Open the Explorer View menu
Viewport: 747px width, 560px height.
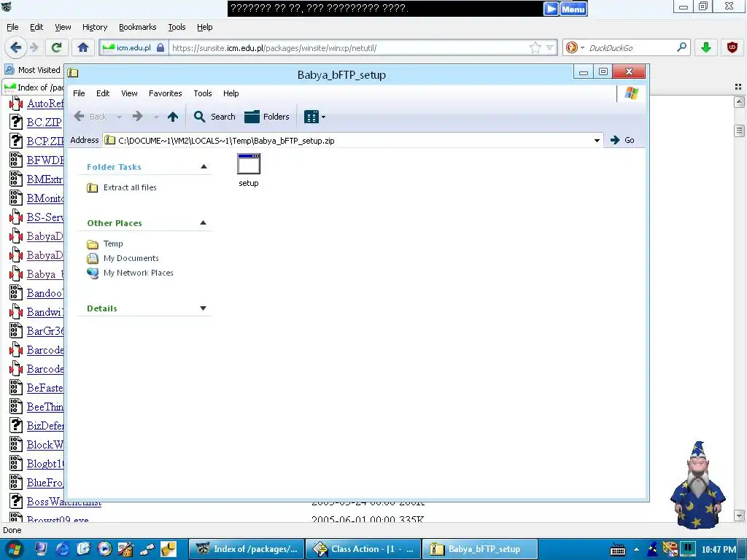[129, 93]
